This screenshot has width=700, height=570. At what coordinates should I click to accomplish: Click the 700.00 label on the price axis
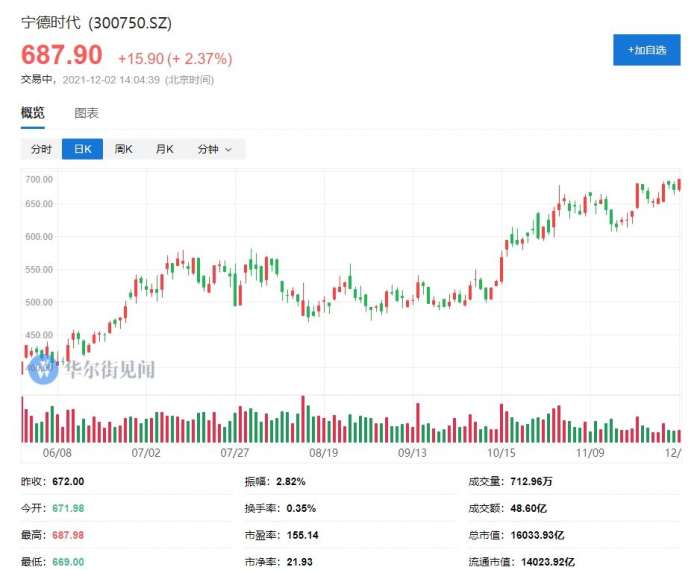pyautogui.click(x=39, y=179)
